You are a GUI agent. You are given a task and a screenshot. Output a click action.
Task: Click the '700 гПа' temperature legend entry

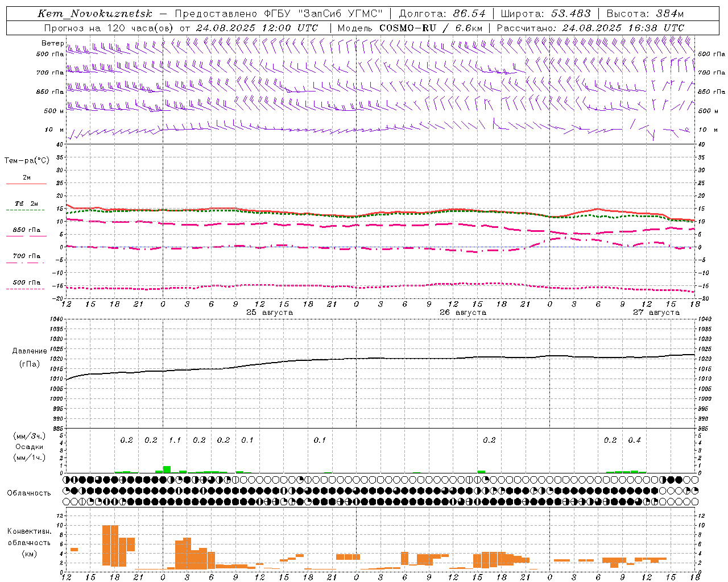click(x=27, y=256)
